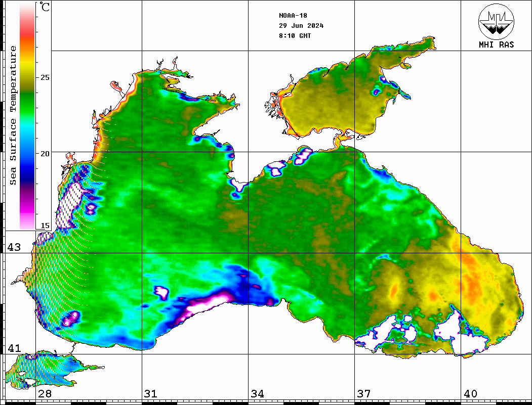The width and height of the screenshot is (532, 405).
Task: Click the longitude label 40
Action: (x=470, y=394)
